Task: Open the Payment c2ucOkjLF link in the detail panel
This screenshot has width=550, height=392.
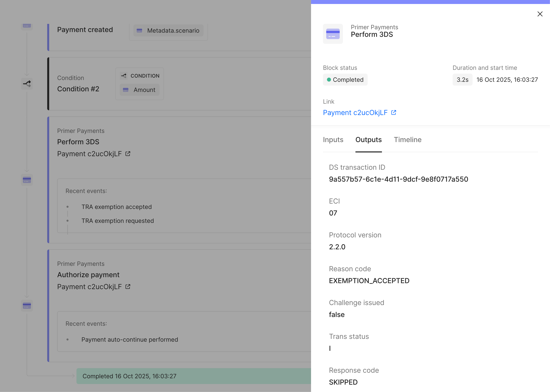Action: (x=355, y=112)
